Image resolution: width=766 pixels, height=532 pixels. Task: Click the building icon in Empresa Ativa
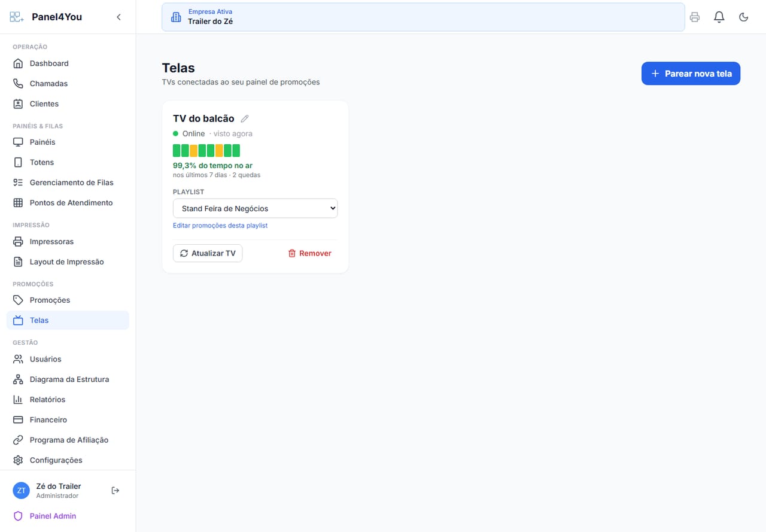point(176,17)
